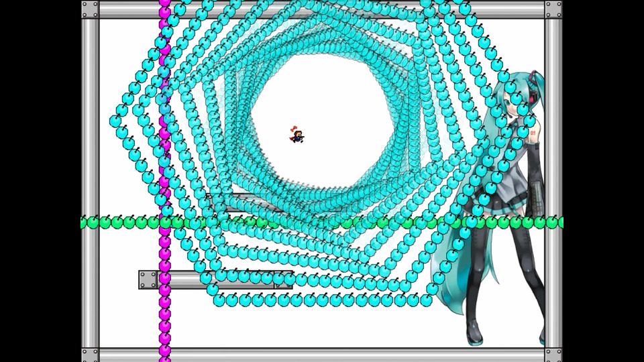This screenshot has width=644, height=362.
Task: Click the Hatsune Miku character figure
Action: pos(489,208)
